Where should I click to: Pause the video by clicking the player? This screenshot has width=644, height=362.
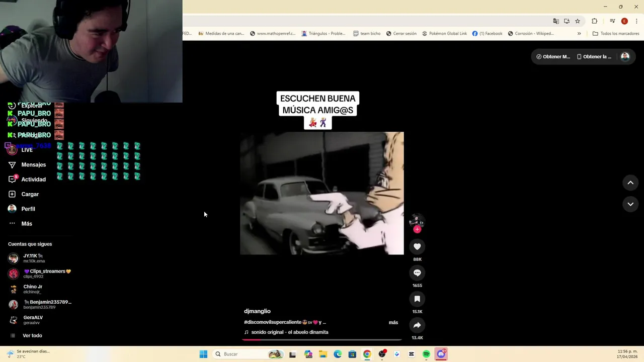tap(322, 194)
